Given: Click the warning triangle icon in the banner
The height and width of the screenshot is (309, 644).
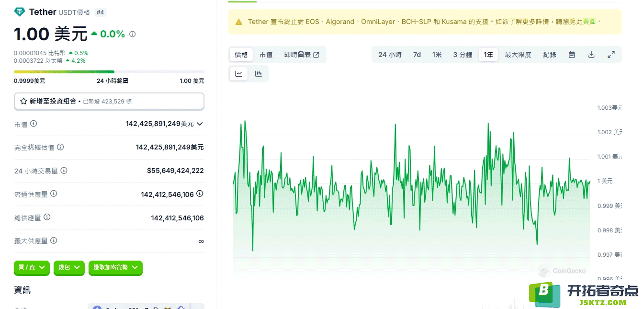Looking at the screenshot, I should point(239,22).
